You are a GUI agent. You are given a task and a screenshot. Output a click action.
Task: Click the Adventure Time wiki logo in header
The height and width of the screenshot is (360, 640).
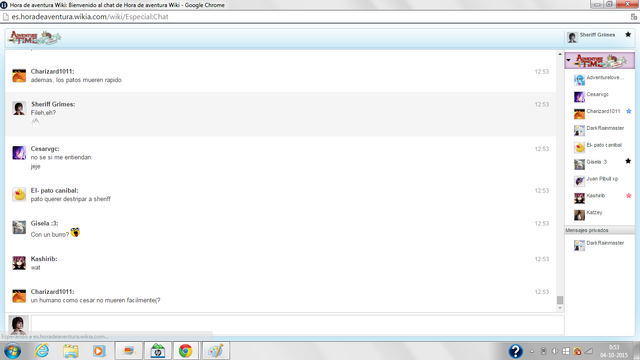click(x=35, y=38)
